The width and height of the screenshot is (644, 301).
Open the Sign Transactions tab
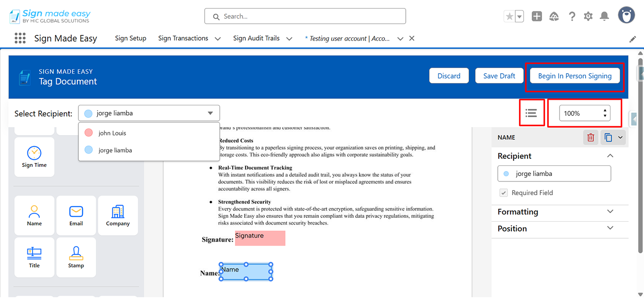[x=183, y=38]
